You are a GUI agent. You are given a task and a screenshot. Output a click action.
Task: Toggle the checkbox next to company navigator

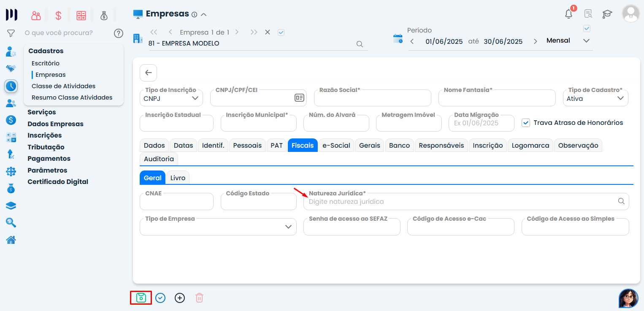pyautogui.click(x=281, y=32)
